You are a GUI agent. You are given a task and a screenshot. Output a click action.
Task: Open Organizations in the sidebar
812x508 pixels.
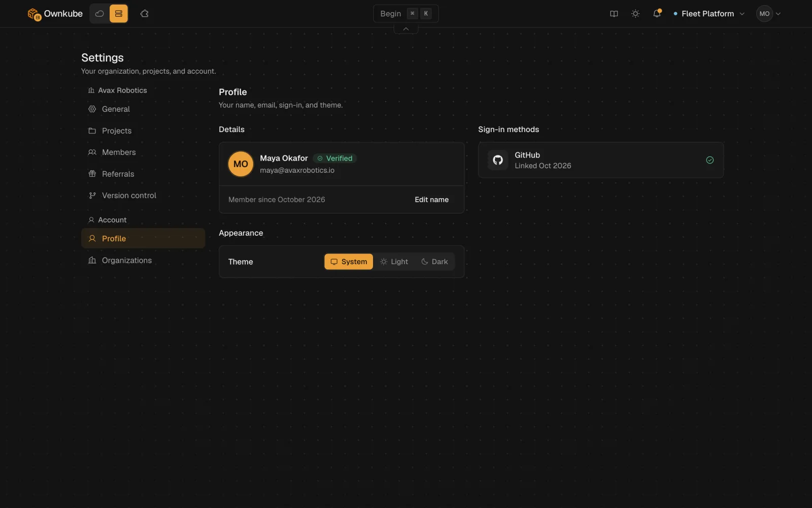click(x=143, y=260)
